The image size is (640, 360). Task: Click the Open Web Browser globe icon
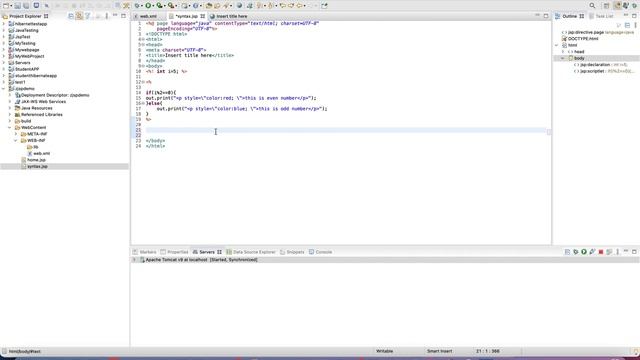(239, 6)
